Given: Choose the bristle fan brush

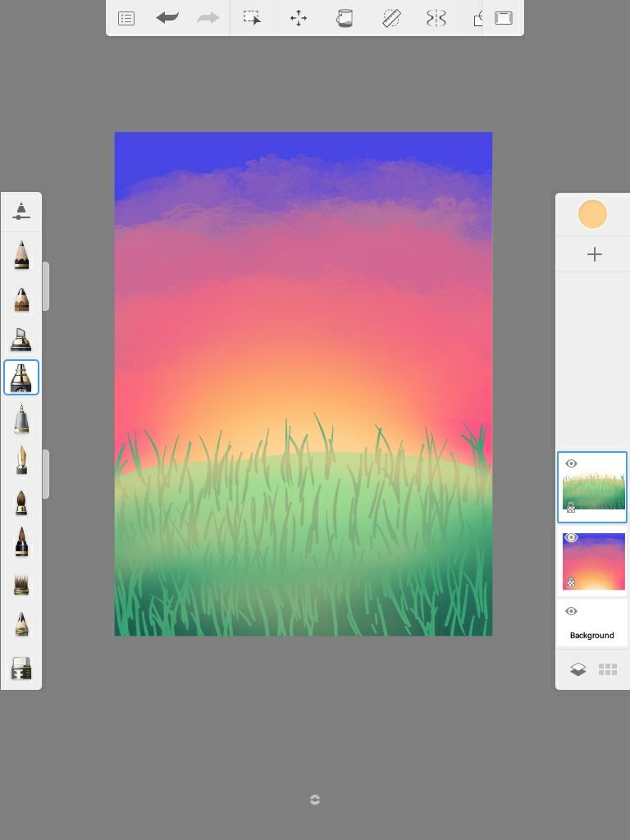Looking at the screenshot, I should click(21, 585).
